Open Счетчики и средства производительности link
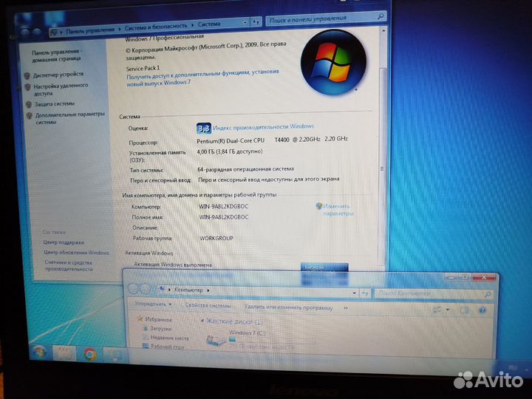 click(x=69, y=266)
